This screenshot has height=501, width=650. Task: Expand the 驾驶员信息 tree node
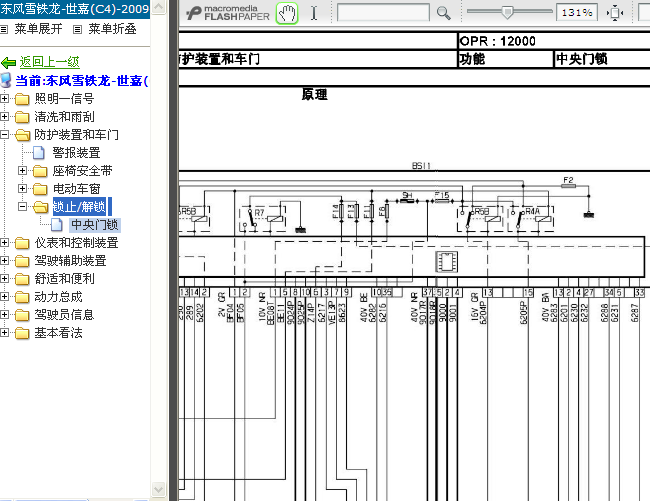pyautogui.click(x=4, y=315)
